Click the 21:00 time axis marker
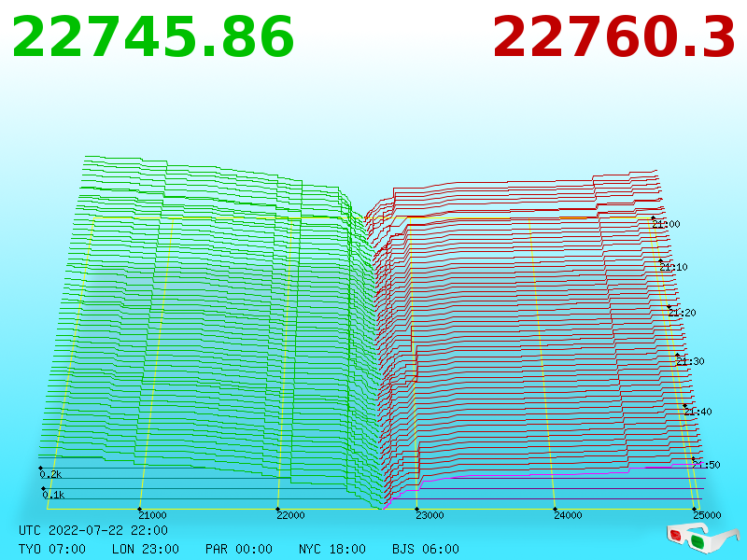 (x=666, y=224)
